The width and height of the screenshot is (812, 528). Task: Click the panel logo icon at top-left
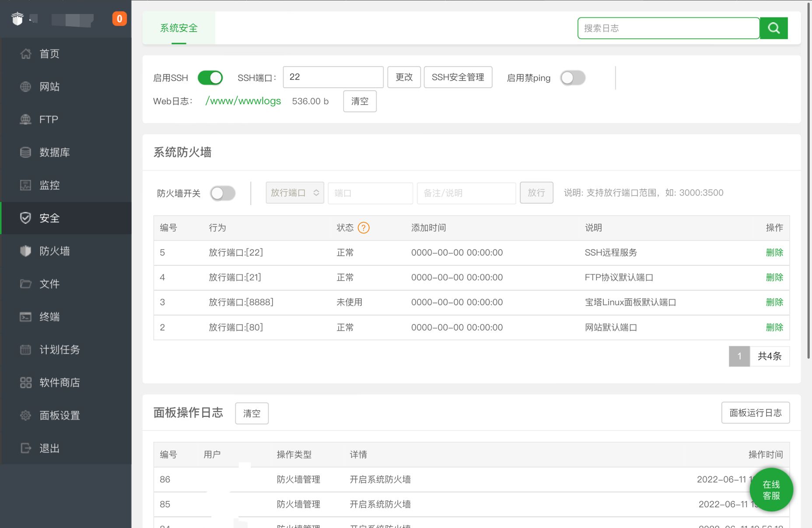click(17, 19)
